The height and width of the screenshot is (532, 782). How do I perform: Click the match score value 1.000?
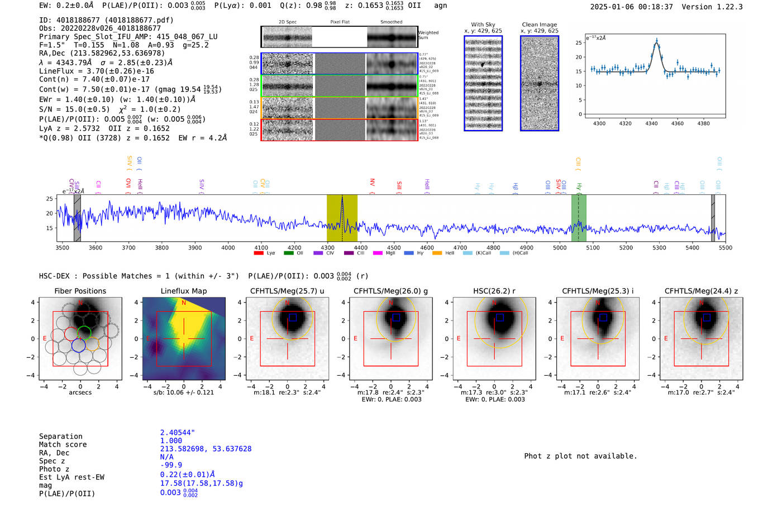(171, 441)
